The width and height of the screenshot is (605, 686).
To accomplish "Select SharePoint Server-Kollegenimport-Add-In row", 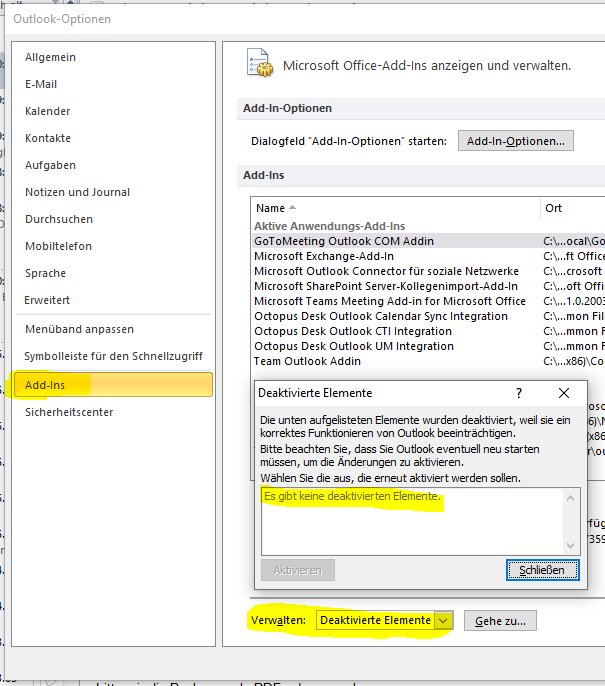I will [x=429, y=286].
